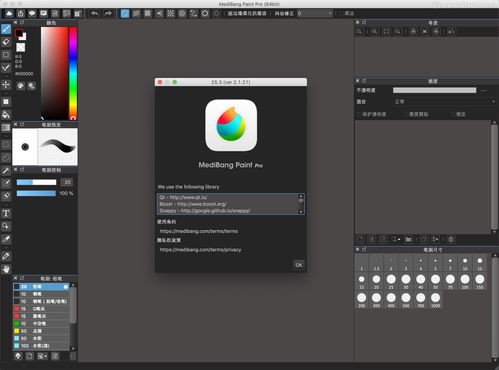The width and height of the screenshot is (499, 370).
Task: Click fit-to-screen icon in navigator panel
Action: 386,32
